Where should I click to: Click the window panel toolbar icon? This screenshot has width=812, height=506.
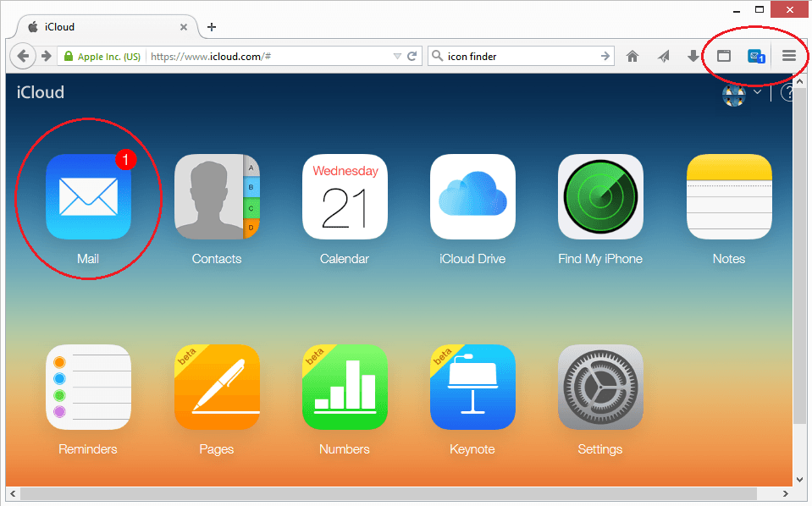pos(724,56)
